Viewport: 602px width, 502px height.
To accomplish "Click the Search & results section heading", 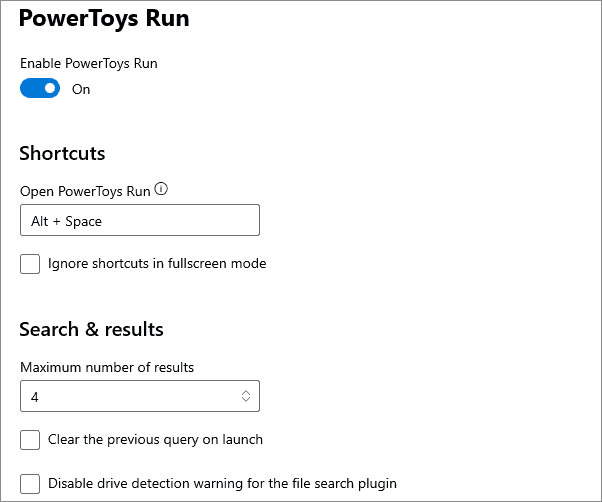I will point(91,329).
